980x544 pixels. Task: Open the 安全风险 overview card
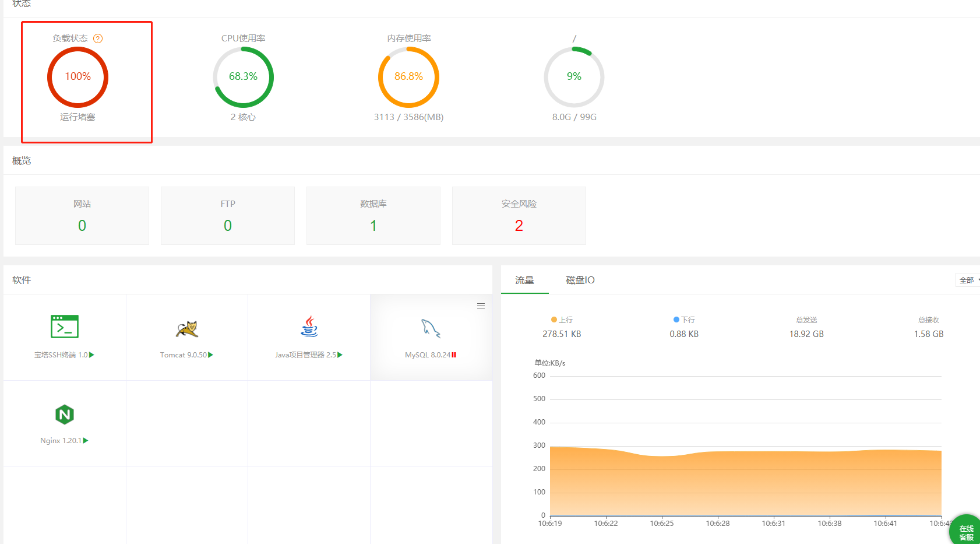pos(519,216)
